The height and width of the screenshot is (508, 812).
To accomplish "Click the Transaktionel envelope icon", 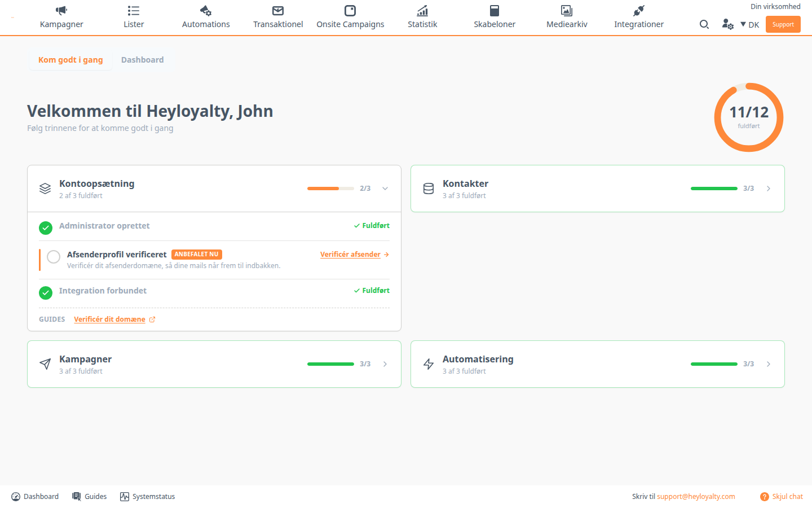I will 278,11.
